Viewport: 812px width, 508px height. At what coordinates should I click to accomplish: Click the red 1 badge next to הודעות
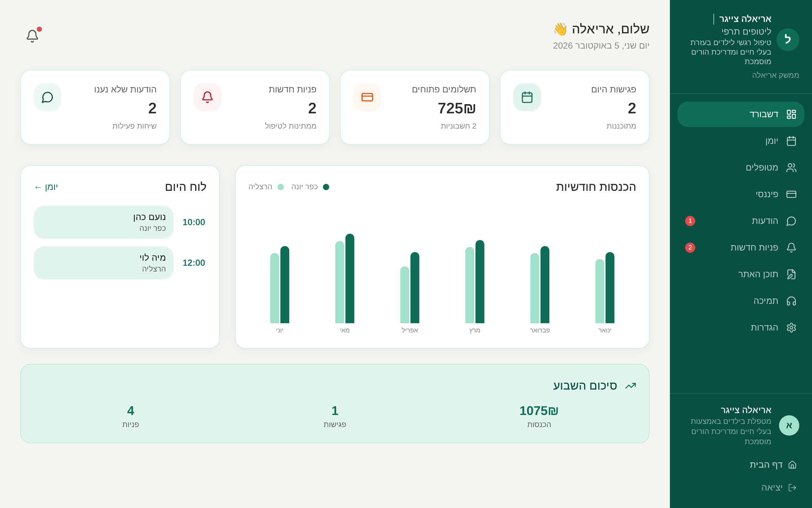point(690,221)
